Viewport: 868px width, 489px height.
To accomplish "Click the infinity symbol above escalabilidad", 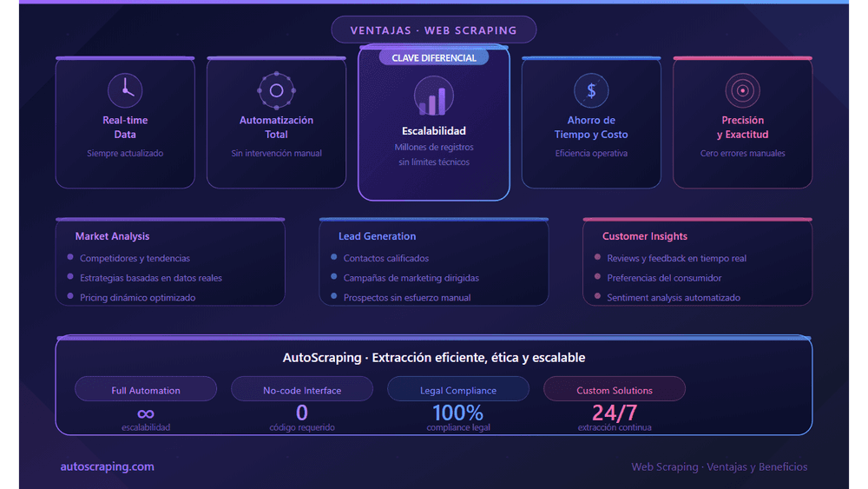I will tap(146, 413).
